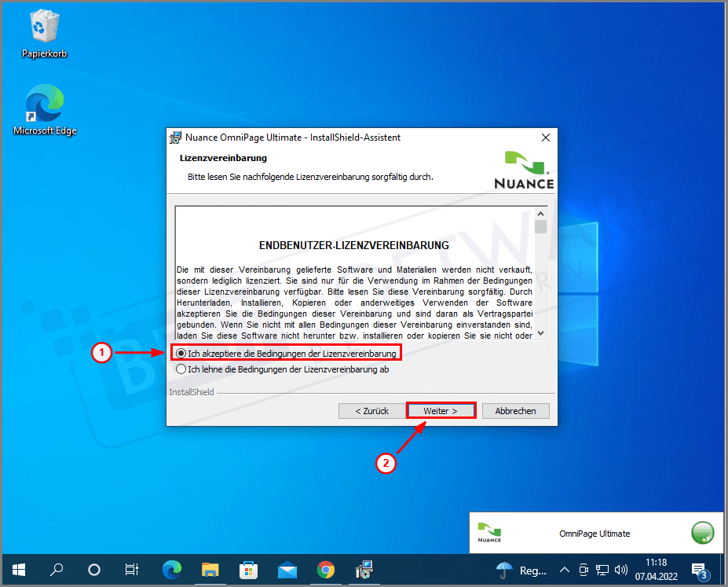Launch Google Chrome from the taskbar
Screen dimensions: 728x587
click(x=324, y=570)
